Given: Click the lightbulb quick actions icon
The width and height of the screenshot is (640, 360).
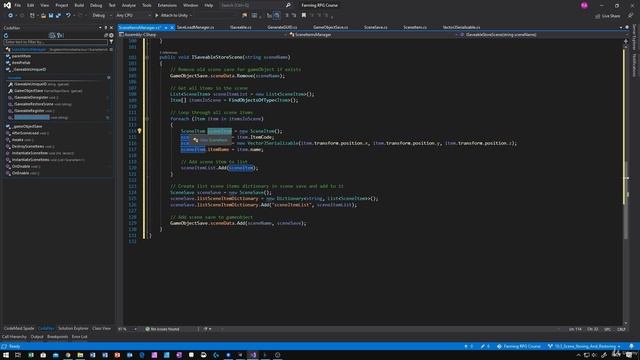Looking at the screenshot, I should point(139,131).
